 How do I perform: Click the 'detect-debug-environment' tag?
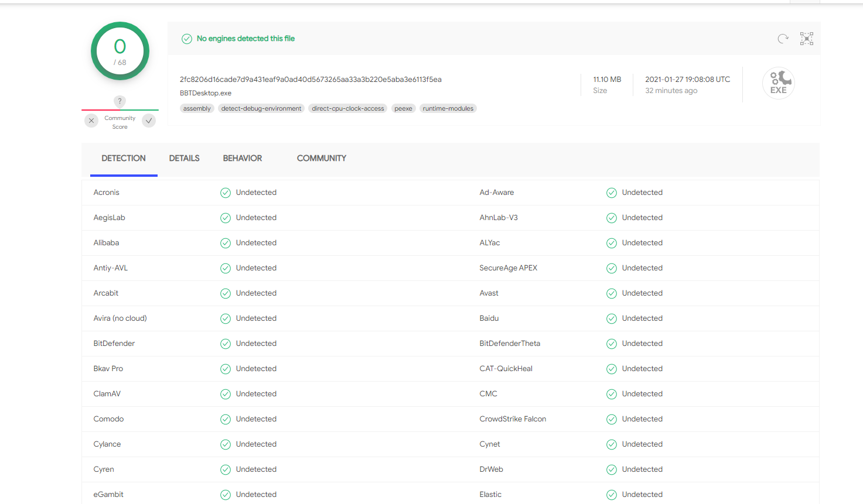click(261, 108)
